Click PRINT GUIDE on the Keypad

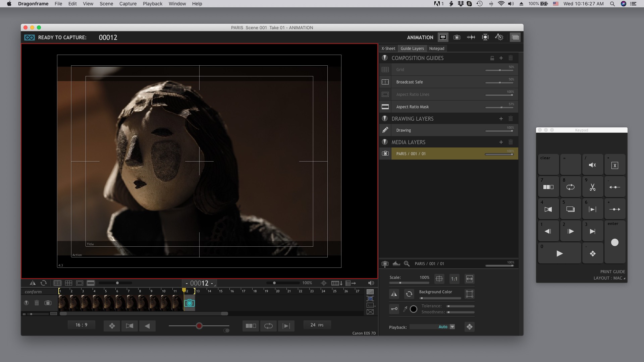612,272
